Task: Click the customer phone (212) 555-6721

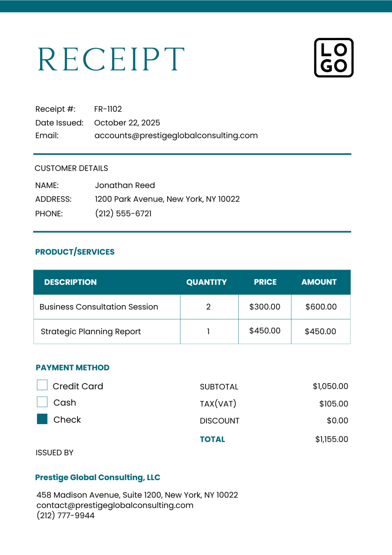Action: tap(123, 214)
